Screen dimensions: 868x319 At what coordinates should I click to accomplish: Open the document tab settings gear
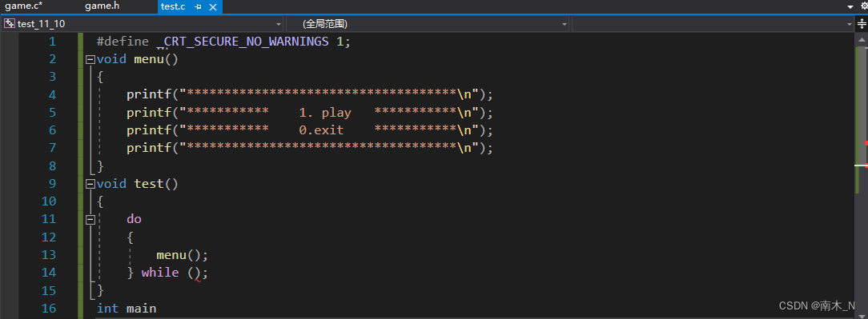[865, 6]
